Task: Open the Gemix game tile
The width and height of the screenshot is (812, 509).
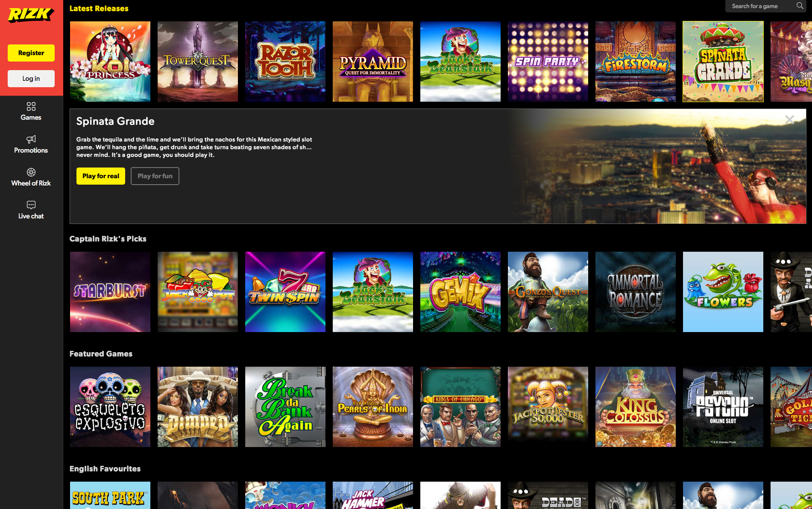Action: point(460,292)
